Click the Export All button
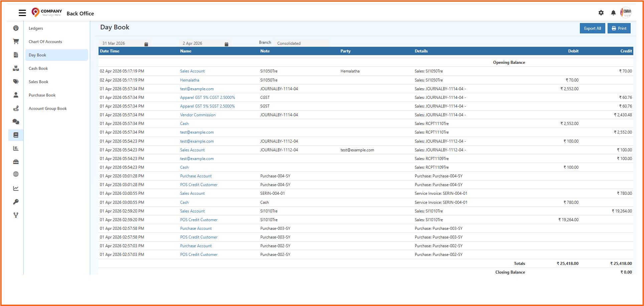The image size is (644, 306). pyautogui.click(x=592, y=28)
